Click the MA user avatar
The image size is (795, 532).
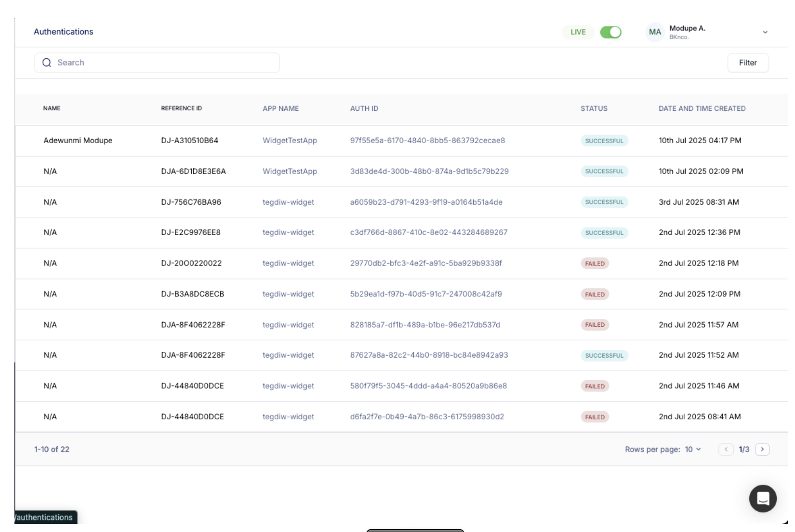tap(655, 32)
